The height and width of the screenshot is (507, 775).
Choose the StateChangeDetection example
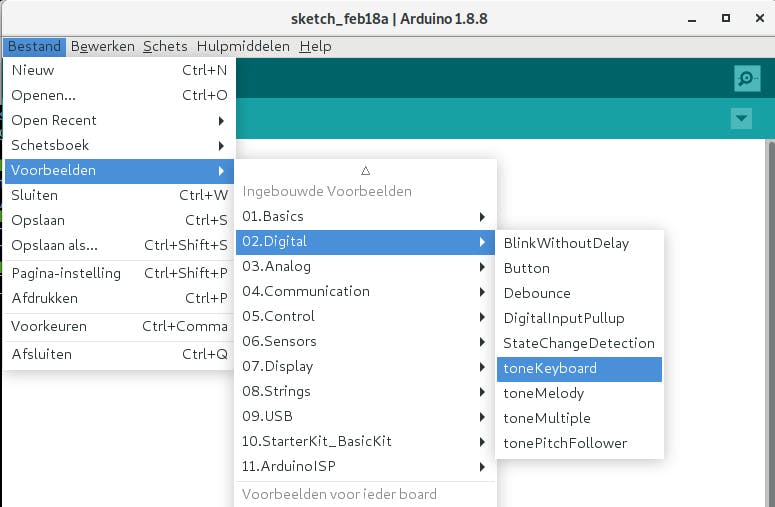click(579, 343)
